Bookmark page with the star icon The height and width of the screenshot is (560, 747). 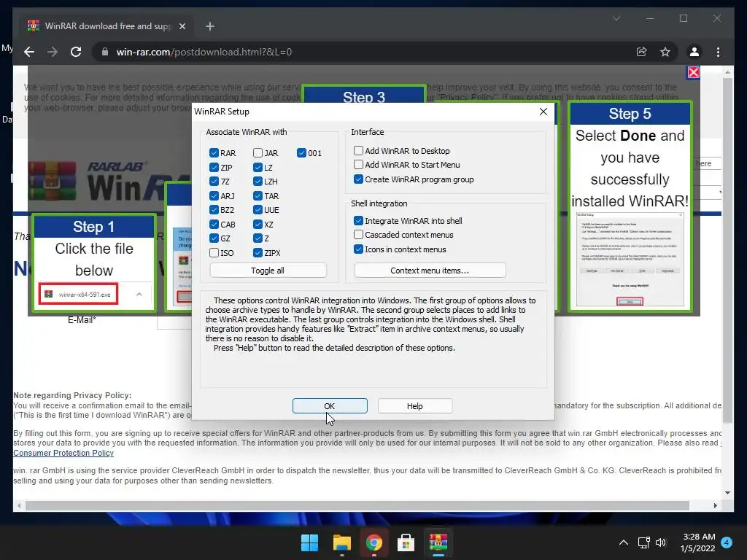pos(665,52)
